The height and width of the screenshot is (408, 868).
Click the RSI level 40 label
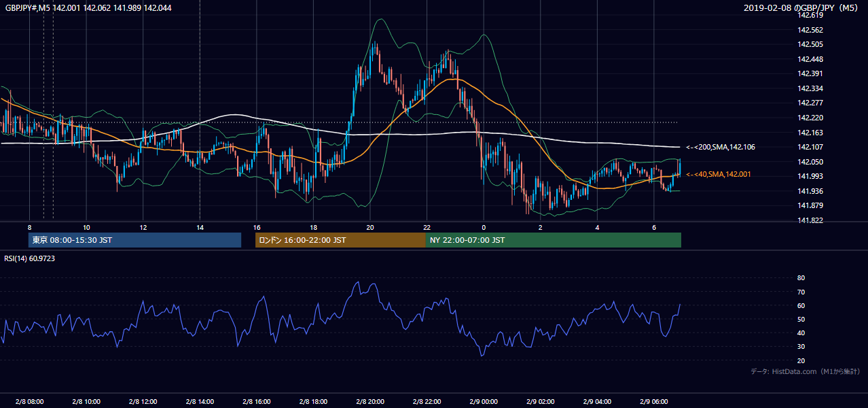click(x=801, y=333)
